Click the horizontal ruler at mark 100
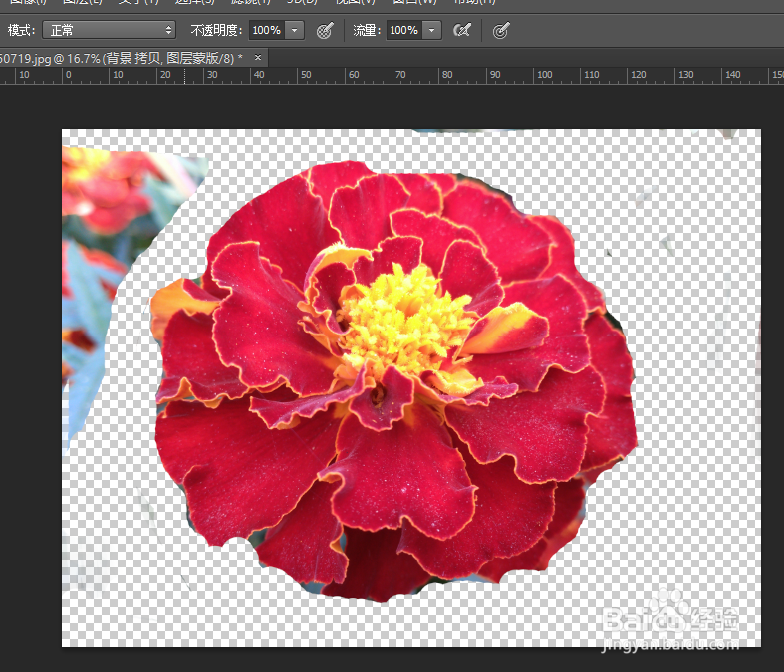 click(x=545, y=75)
